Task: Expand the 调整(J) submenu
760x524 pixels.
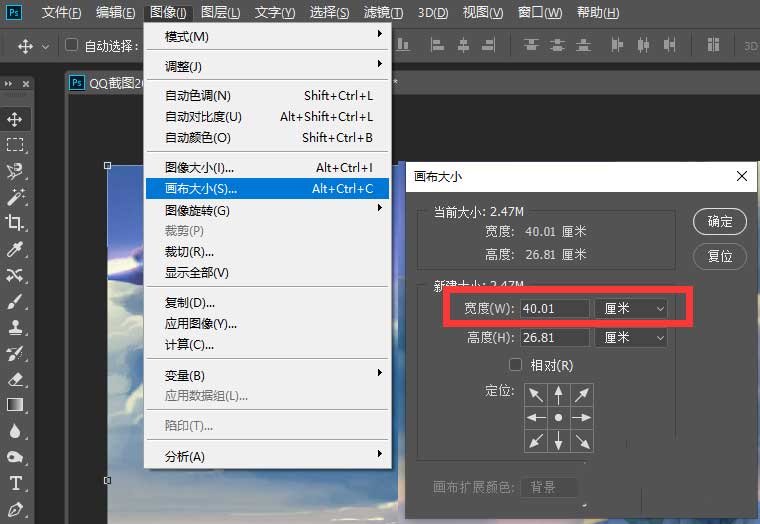Action: (267, 66)
